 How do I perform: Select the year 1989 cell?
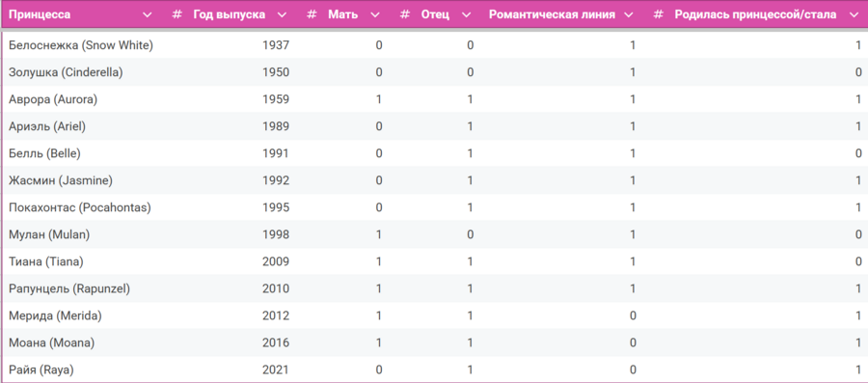click(x=276, y=126)
